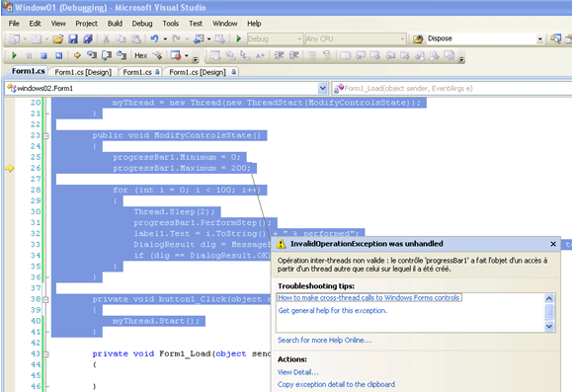
Task: Click Search for more Help Online link
Action: click(x=324, y=340)
